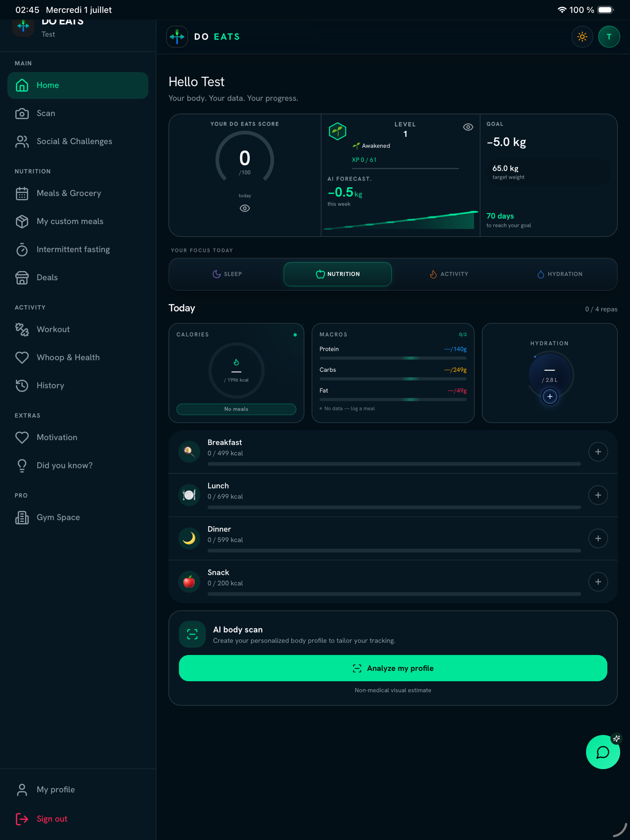The width and height of the screenshot is (630, 840).
Task: Toggle Level card visibility eye icon
Action: click(468, 127)
